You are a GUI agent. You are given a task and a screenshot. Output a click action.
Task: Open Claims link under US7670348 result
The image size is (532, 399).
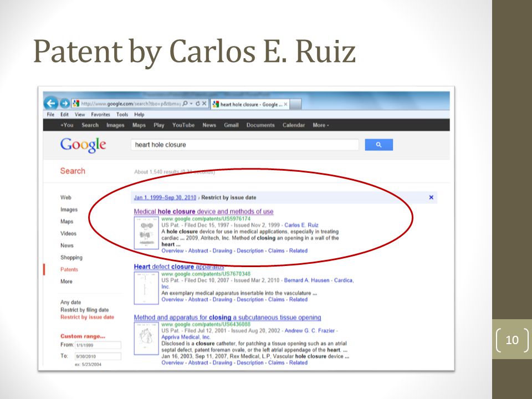276,299
